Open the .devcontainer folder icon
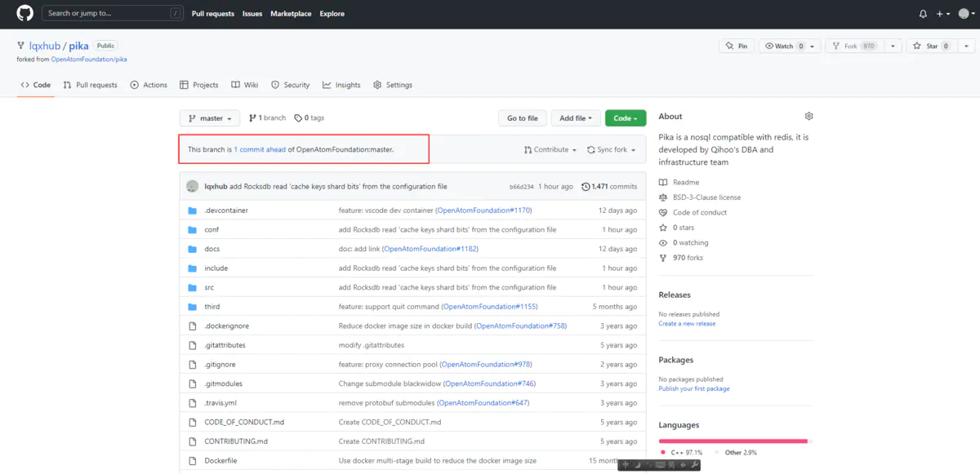980x474 pixels. click(x=193, y=210)
